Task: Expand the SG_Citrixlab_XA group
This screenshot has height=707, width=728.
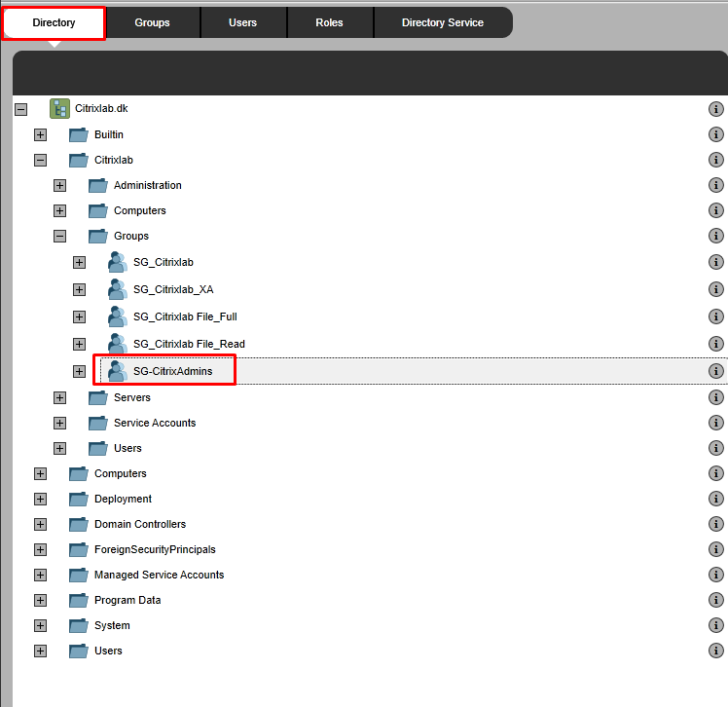Action: click(x=80, y=290)
